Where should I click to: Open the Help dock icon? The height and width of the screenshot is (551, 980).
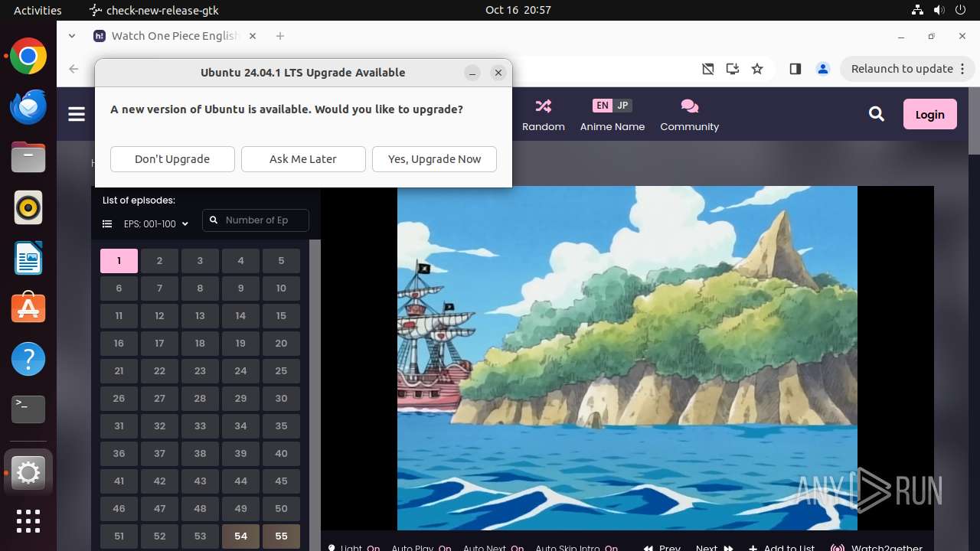click(x=28, y=359)
